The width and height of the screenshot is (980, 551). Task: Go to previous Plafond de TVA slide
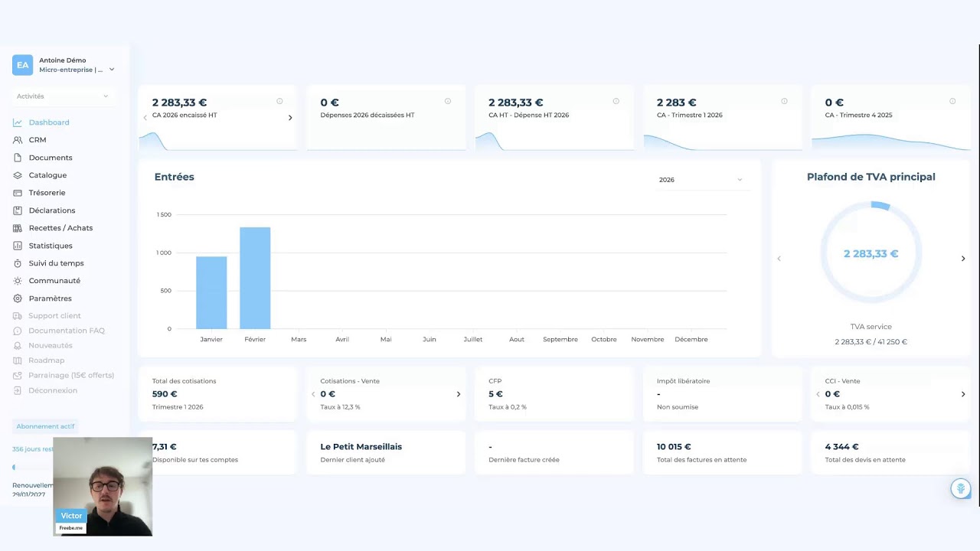[x=779, y=259]
